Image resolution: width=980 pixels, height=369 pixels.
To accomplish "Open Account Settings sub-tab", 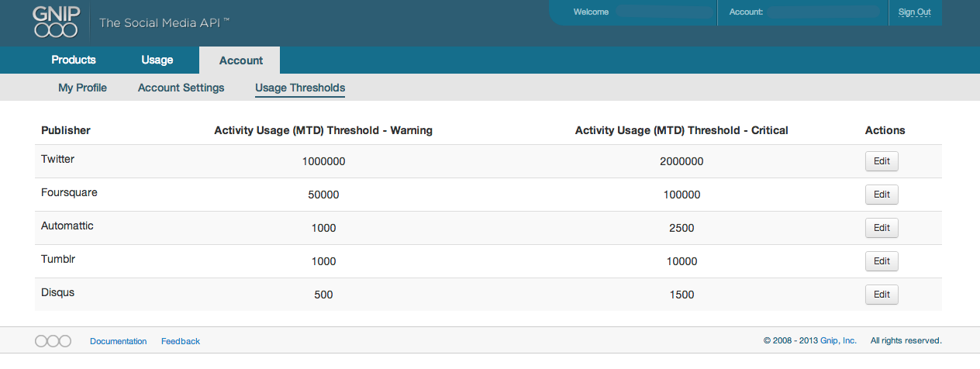I will (x=181, y=88).
